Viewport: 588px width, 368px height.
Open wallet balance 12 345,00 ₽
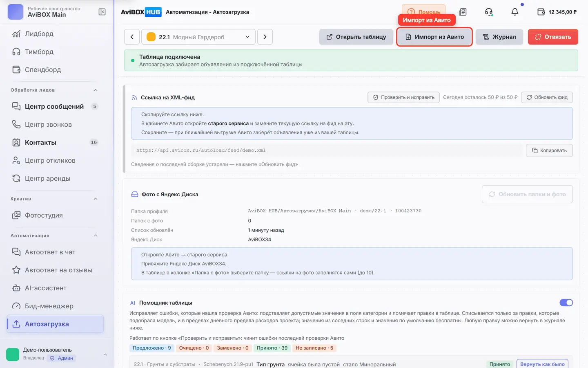(557, 12)
